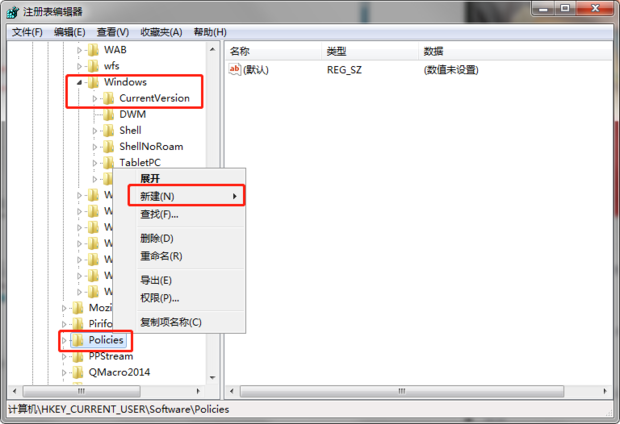
Task: Click the DWM folder icon
Action: (109, 114)
